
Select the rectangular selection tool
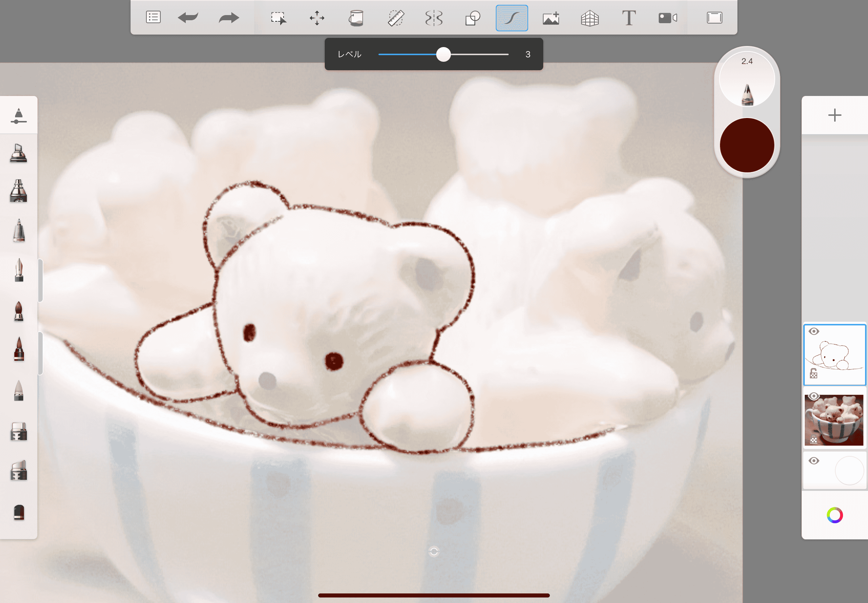278,18
